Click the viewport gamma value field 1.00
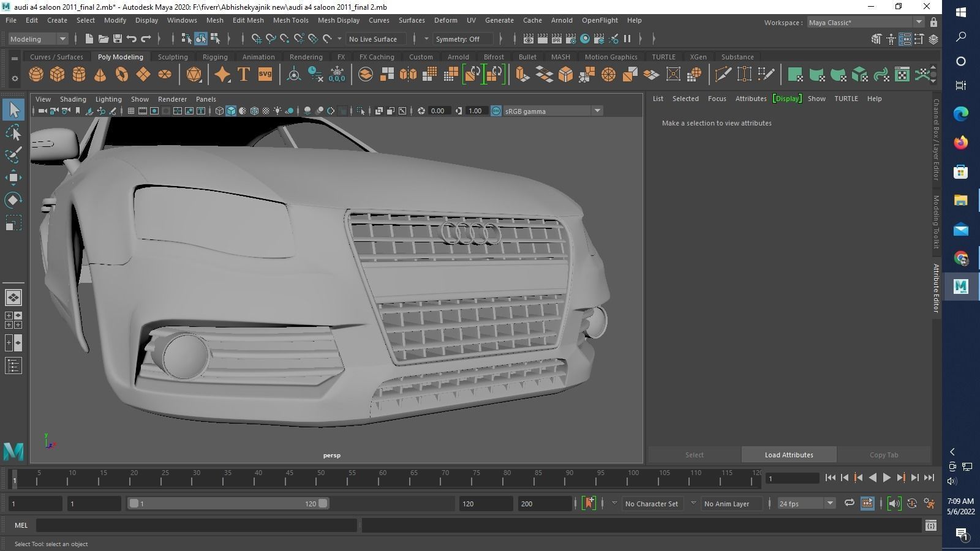Viewport: 980px width, 551px height. tap(475, 111)
